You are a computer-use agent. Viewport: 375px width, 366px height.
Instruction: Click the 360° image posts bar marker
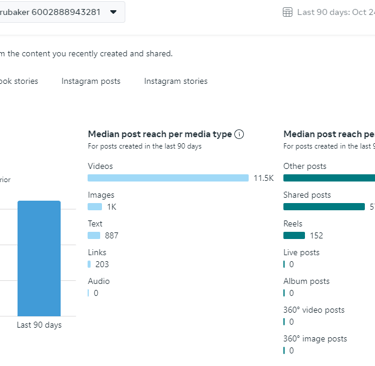pos(284,350)
